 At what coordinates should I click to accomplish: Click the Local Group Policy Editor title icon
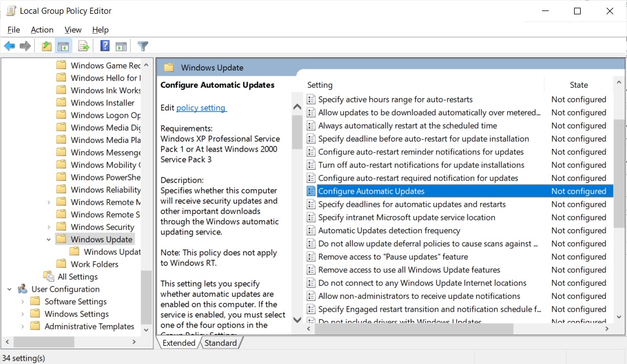point(11,11)
